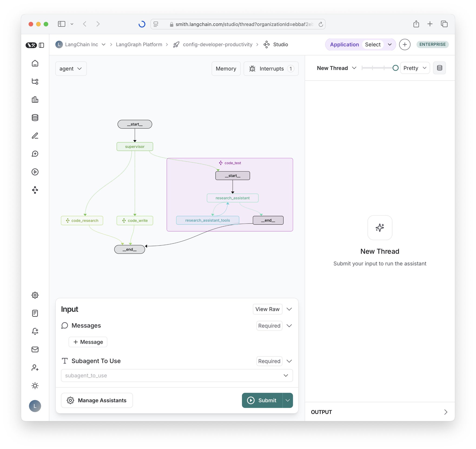Select the research_assistant node

[x=232, y=198]
